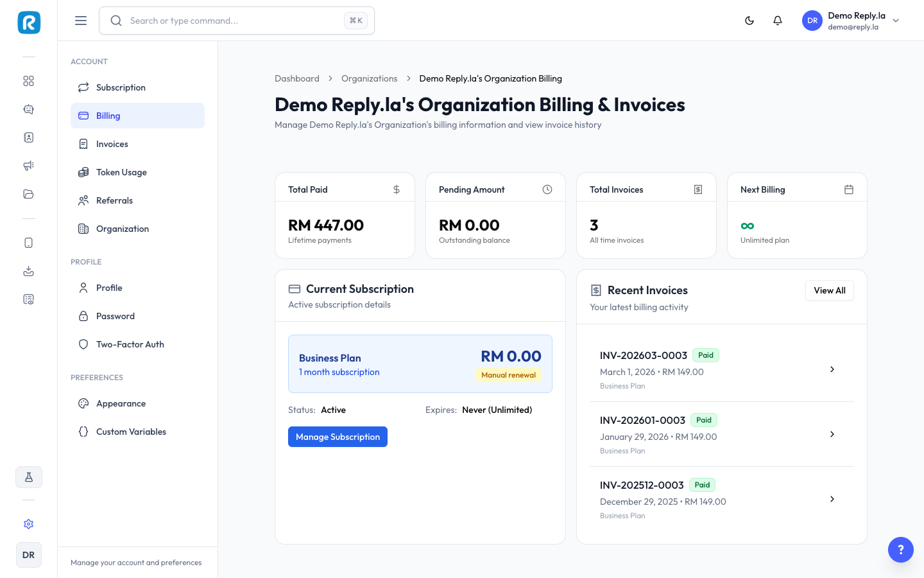Screen dimensions: 924x578
Task: Open the notifications bell
Action: coord(778,21)
